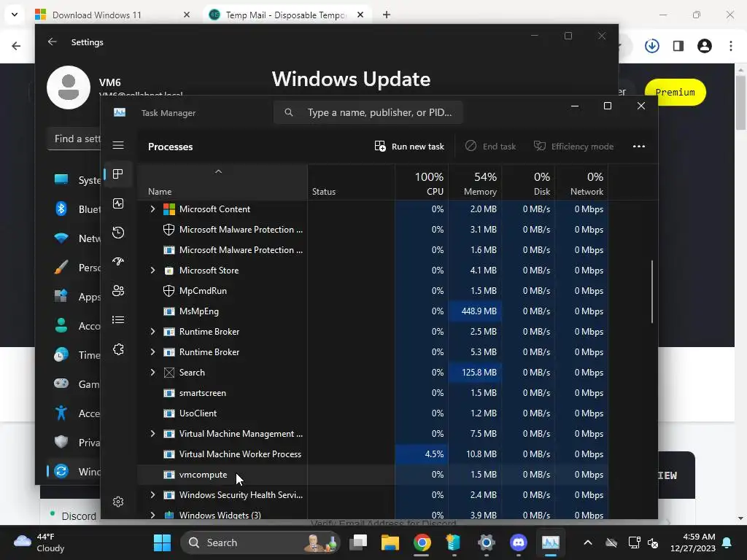Open Personalization brush icon in Settings
The height and width of the screenshot is (560, 747).
pos(61,268)
